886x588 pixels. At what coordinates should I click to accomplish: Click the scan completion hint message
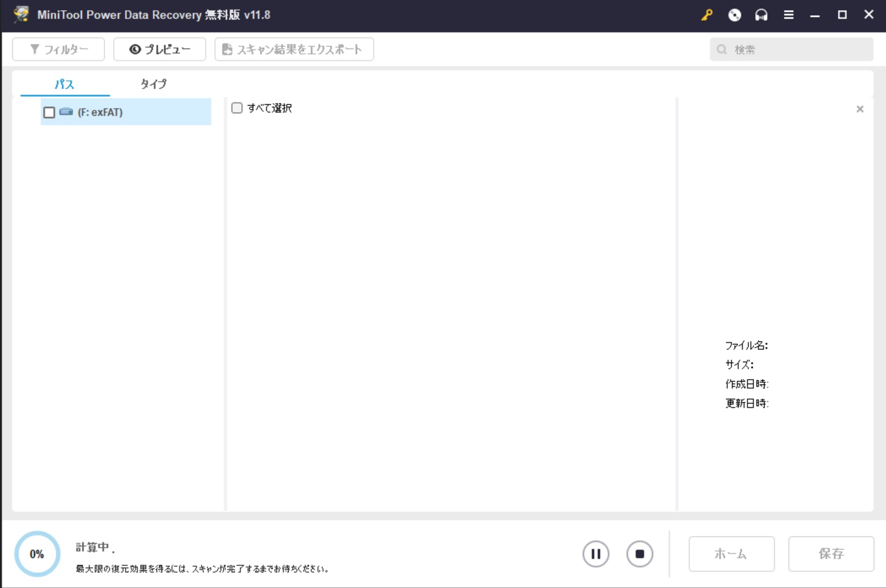click(x=203, y=569)
